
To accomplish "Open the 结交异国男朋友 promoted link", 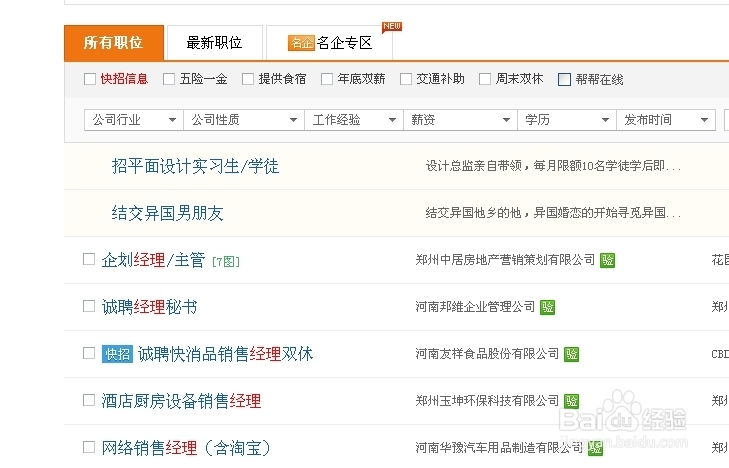I will (167, 213).
